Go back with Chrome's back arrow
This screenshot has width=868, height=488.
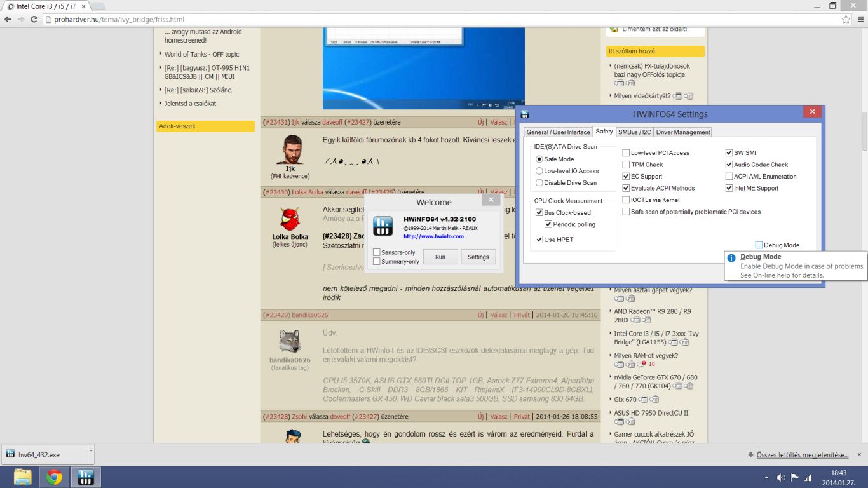pos(8,19)
